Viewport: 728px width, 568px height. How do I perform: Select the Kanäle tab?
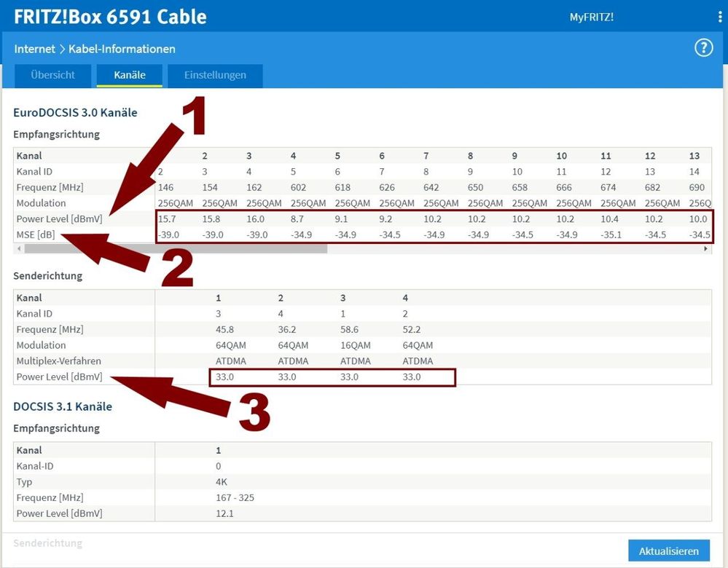coord(130,75)
